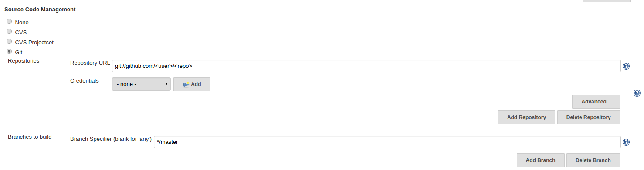Open help icon above the Advanced button
Image resolution: width=644 pixels, height=170 pixels.
tap(637, 93)
